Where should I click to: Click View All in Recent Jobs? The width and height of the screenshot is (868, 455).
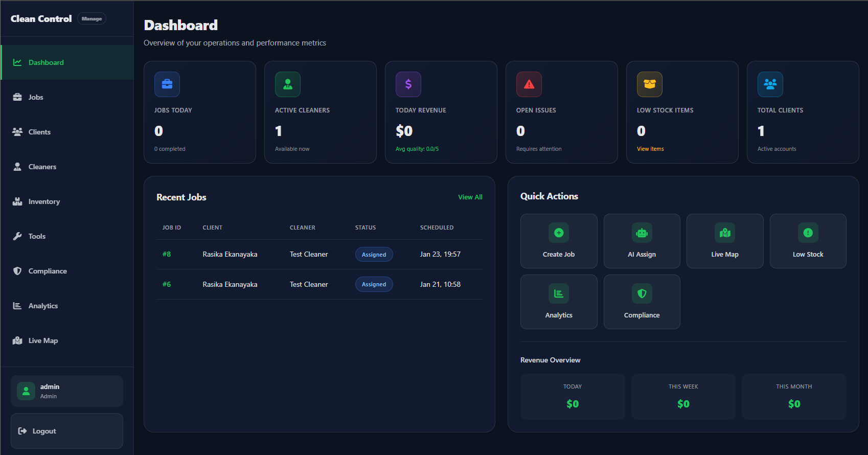470,197
